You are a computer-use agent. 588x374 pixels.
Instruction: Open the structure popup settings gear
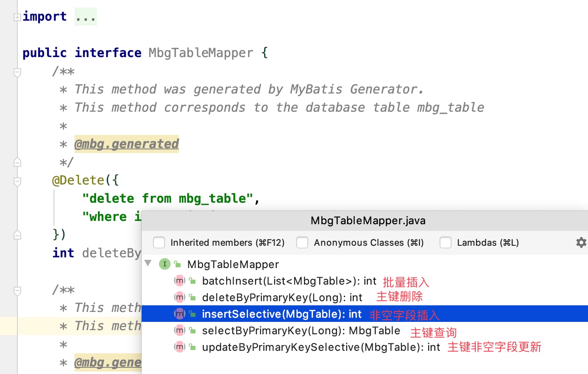coord(581,242)
